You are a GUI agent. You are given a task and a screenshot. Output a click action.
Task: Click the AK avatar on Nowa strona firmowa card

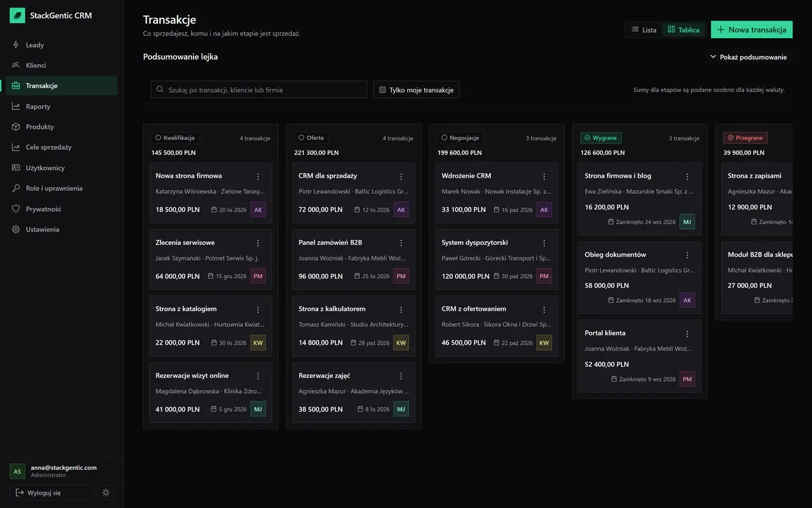click(258, 210)
